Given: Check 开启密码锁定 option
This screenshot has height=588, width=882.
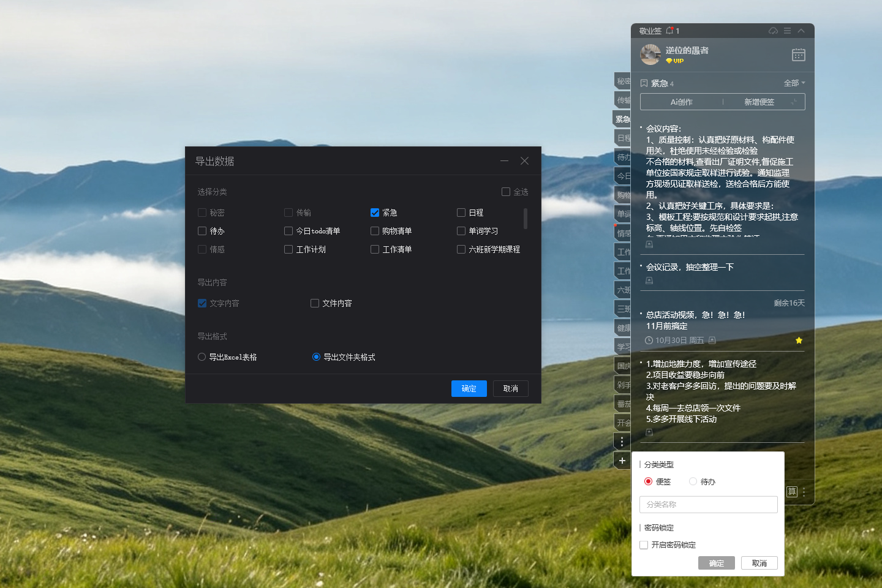Looking at the screenshot, I should click(644, 545).
